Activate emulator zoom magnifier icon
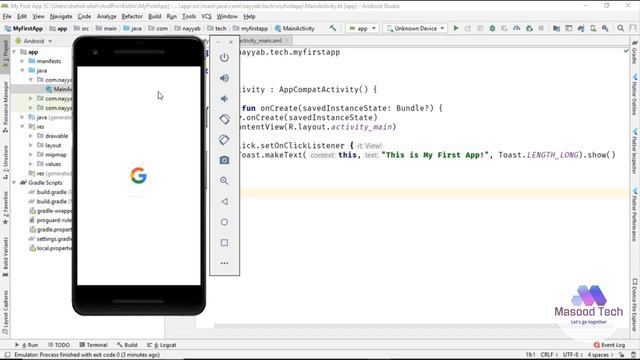Image resolution: width=640 pixels, height=360 pixels. 224,180
